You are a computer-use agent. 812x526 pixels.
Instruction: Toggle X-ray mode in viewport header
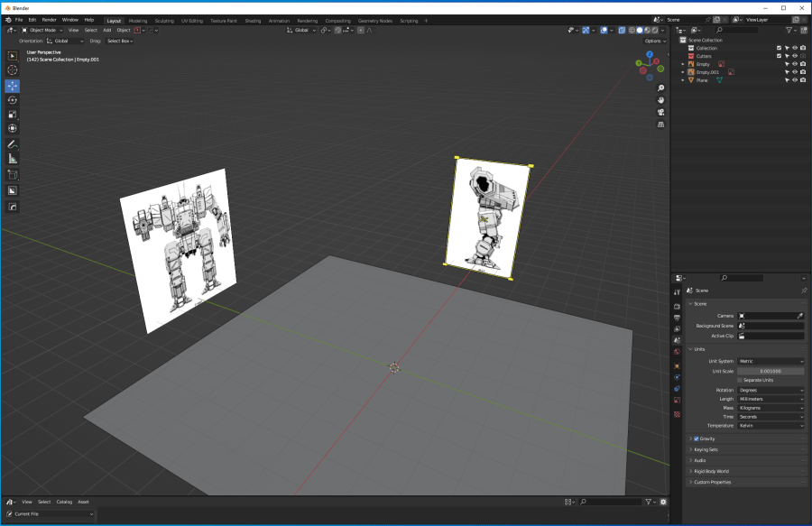point(622,30)
